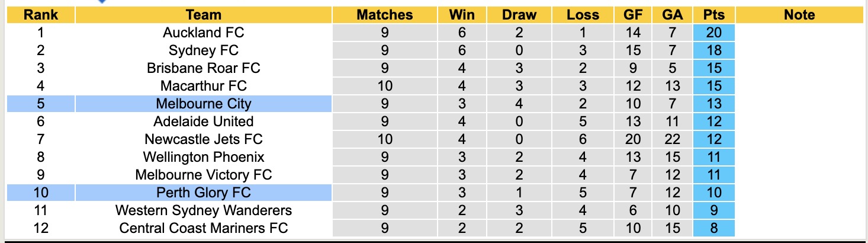Select the Draw column header
This screenshot has height=243, width=868.
[519, 15]
